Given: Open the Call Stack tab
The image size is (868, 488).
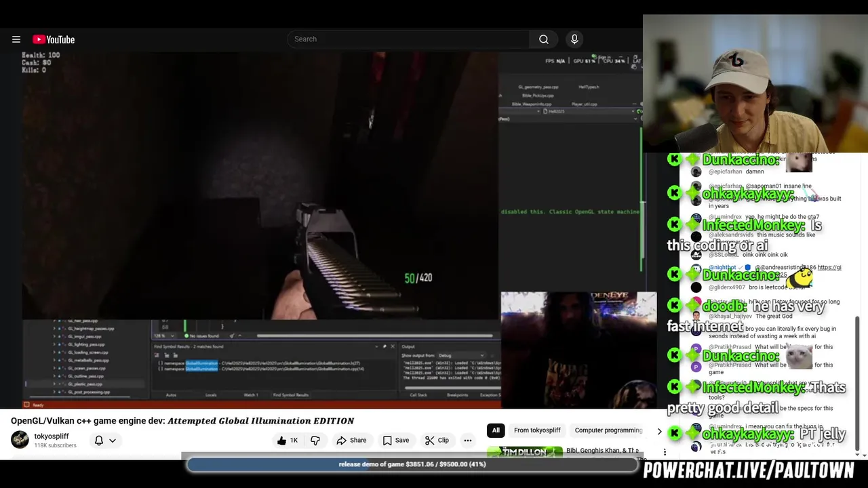Looking at the screenshot, I should click(x=418, y=394).
